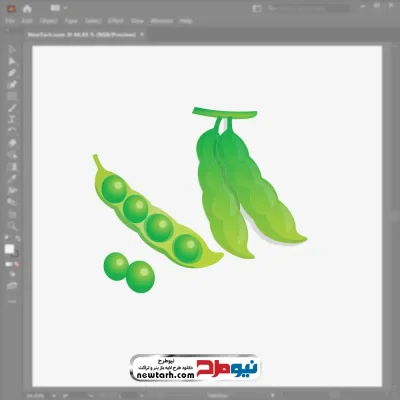Viewport: 400px width, 400px height.
Task: Select the Rotate tool
Action: point(12,131)
